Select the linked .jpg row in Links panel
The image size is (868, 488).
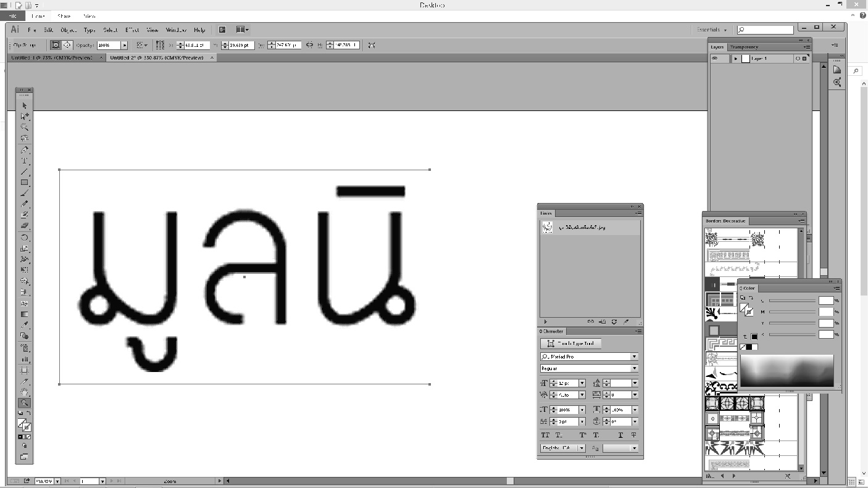590,227
